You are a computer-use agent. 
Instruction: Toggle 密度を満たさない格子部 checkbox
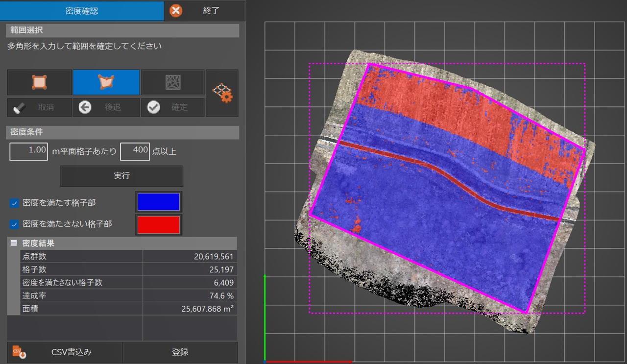pos(15,224)
